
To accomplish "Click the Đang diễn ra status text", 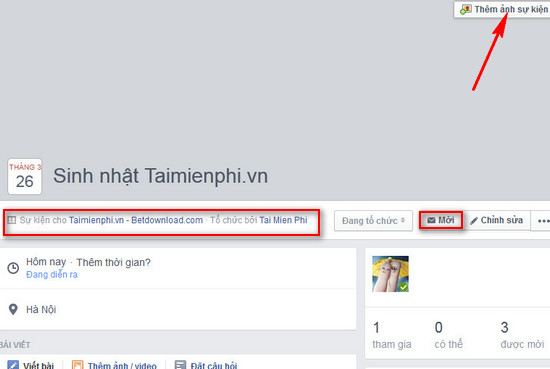I will click(x=52, y=275).
